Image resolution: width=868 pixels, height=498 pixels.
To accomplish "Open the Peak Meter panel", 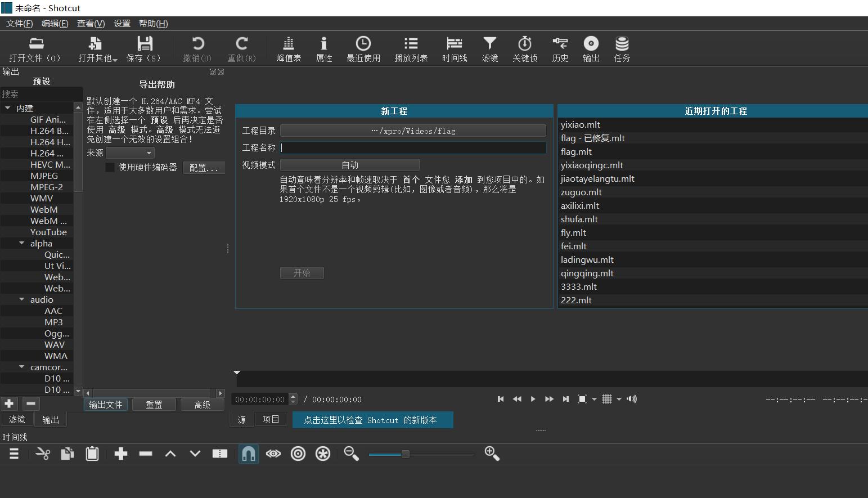I will (289, 48).
